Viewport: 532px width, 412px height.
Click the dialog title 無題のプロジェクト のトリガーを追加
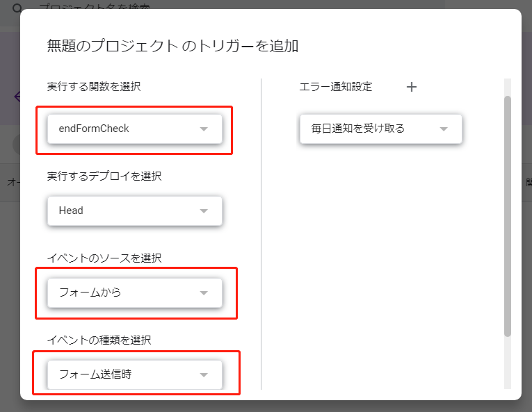[172, 46]
